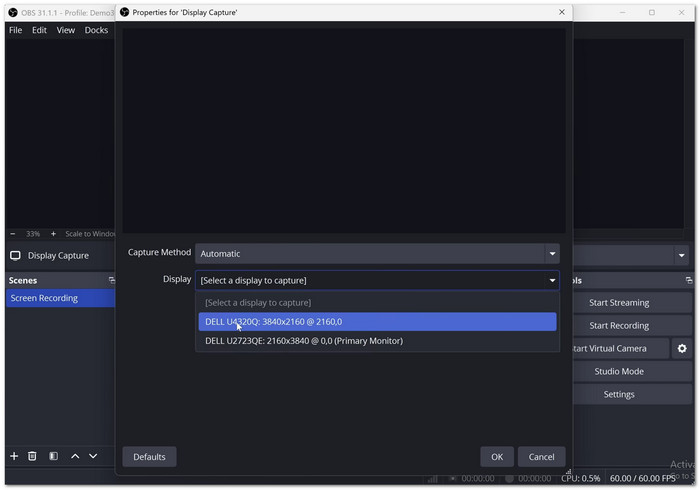Confirm properties with OK
The image size is (700, 490).
tap(497, 457)
